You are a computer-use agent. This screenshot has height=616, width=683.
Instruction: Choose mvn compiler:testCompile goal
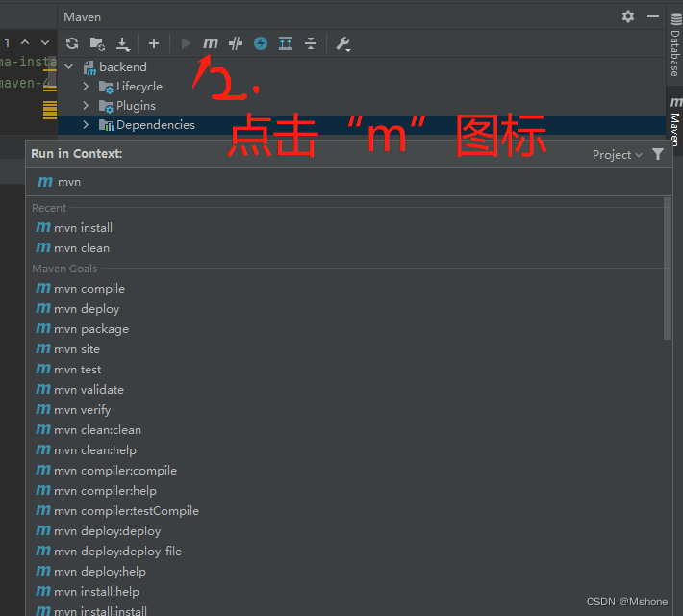pyautogui.click(x=117, y=510)
